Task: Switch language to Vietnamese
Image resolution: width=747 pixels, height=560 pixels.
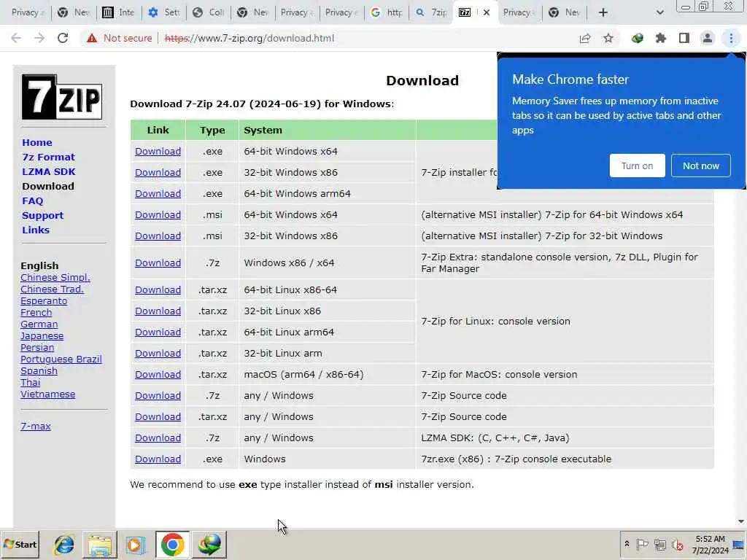Action: (x=47, y=394)
